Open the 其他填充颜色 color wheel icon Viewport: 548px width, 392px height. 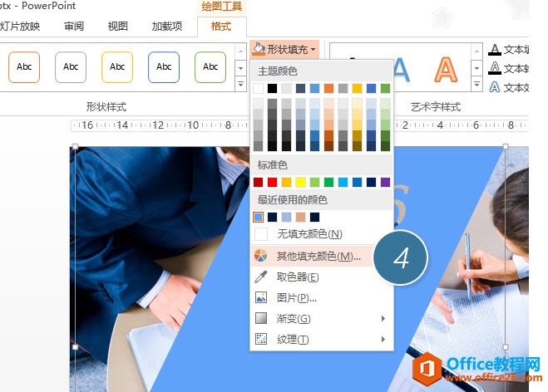(x=261, y=256)
